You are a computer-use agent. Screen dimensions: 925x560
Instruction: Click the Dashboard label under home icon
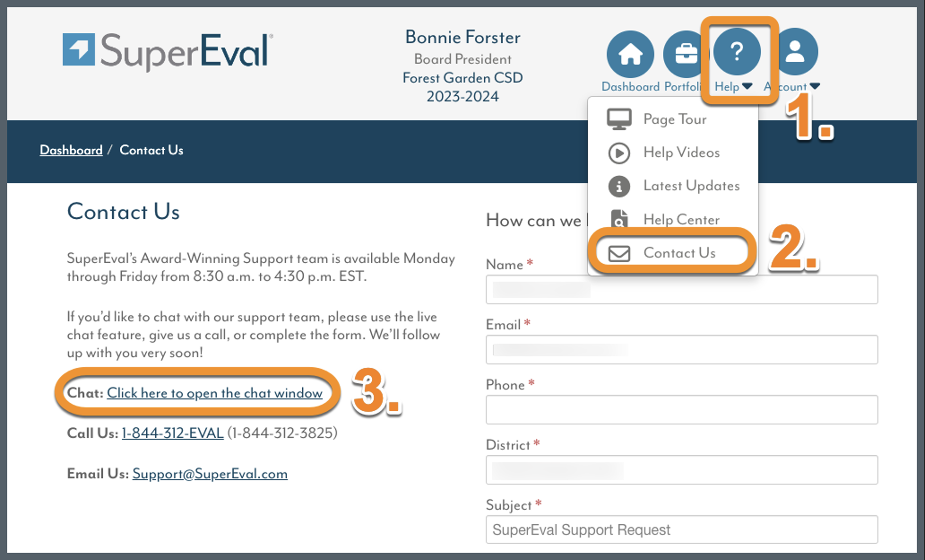pyautogui.click(x=630, y=86)
